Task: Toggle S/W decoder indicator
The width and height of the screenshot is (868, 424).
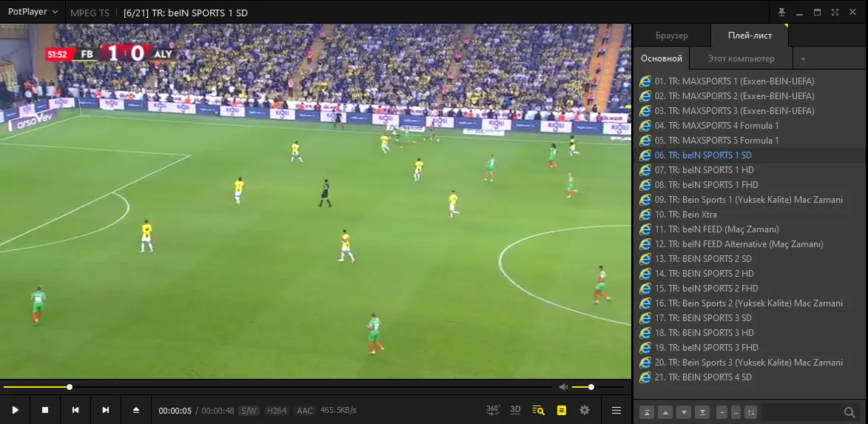Action: pos(249,411)
